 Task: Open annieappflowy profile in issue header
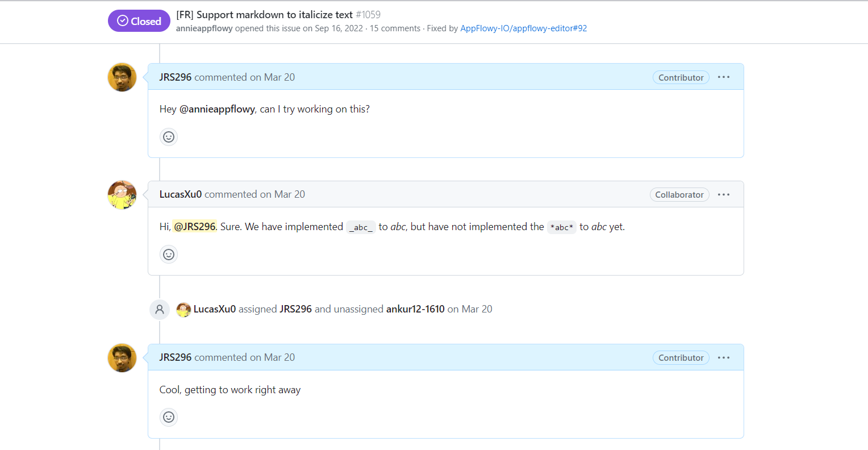coord(204,28)
